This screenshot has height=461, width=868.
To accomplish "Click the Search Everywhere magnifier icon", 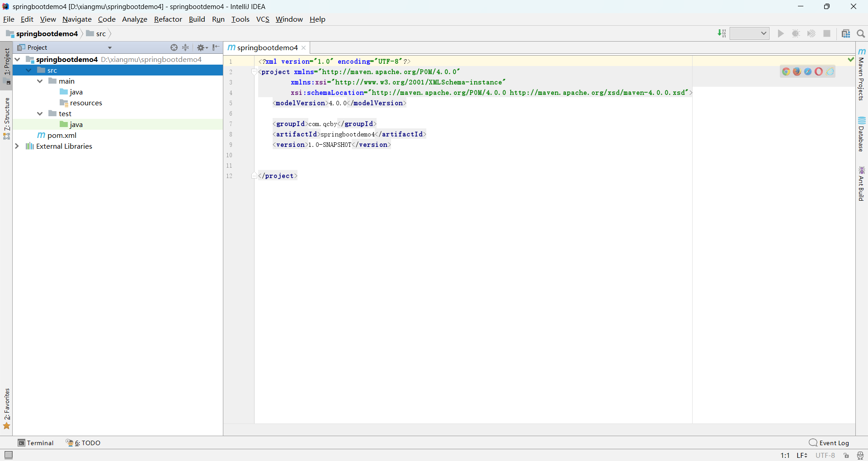I will click(x=861, y=33).
